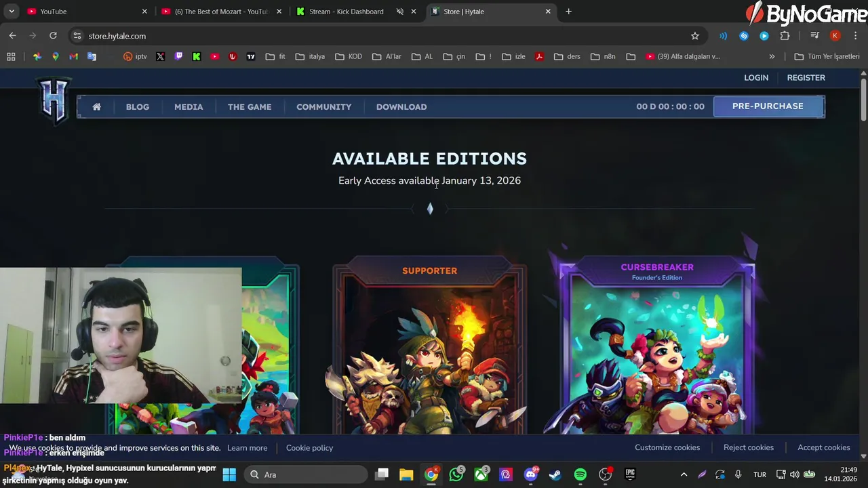The width and height of the screenshot is (868, 488).
Task: Open the Chrome media controls icon
Action: 815,36
